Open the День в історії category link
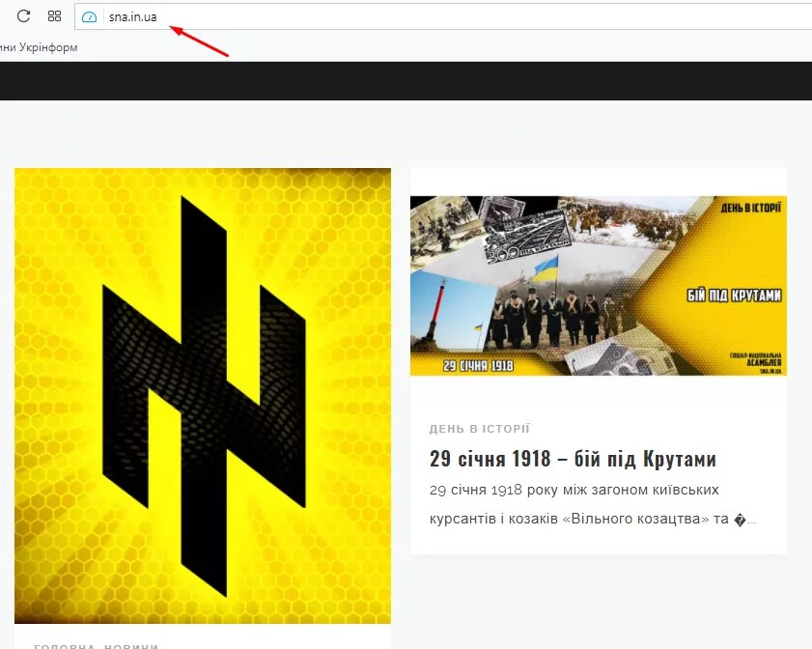Image resolution: width=812 pixels, height=649 pixels. pyautogui.click(x=480, y=429)
